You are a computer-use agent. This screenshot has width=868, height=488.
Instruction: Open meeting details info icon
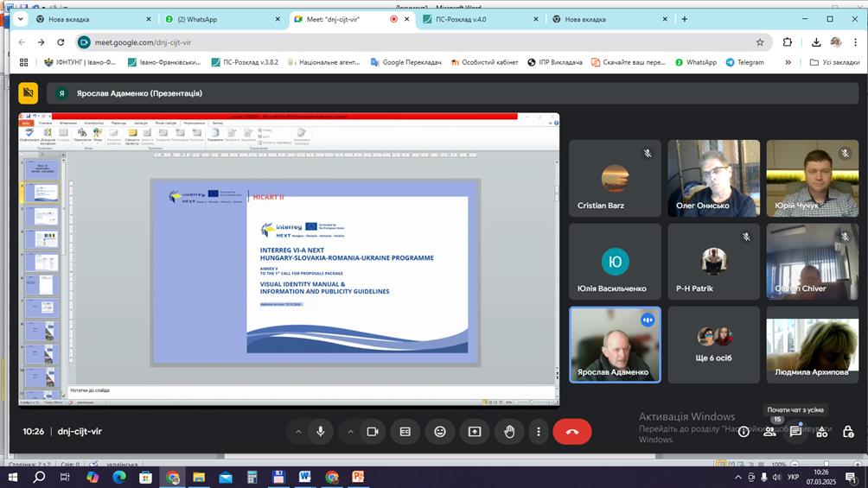tap(744, 432)
